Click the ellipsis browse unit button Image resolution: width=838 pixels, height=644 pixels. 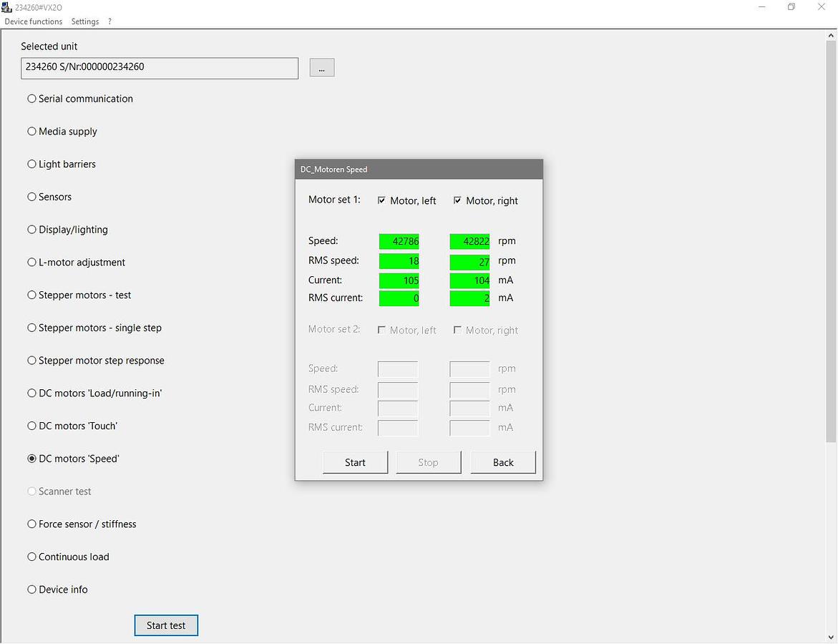[322, 68]
